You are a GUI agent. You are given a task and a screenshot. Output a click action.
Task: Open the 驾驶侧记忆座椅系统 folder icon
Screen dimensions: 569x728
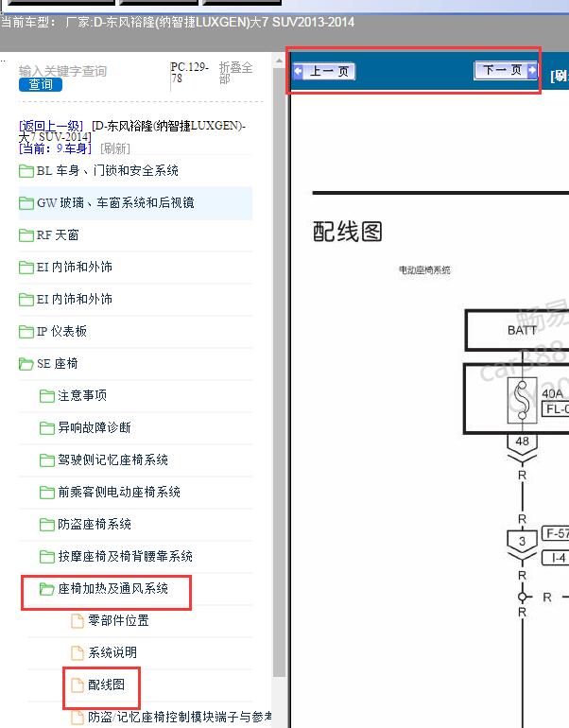(47, 460)
